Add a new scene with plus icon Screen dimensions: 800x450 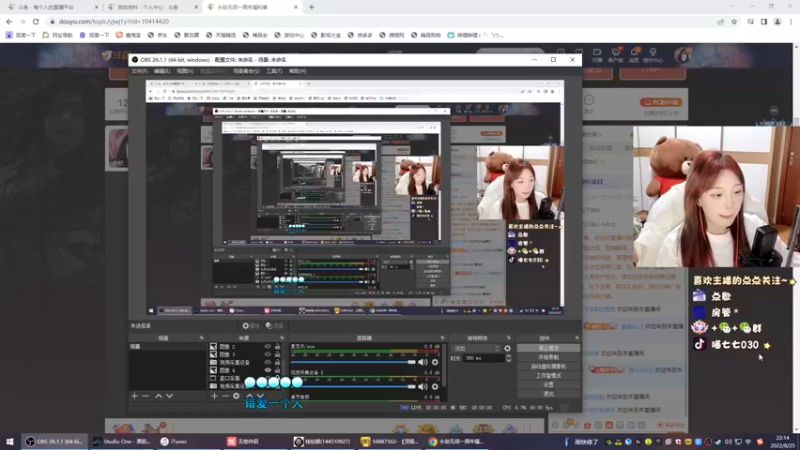(135, 396)
